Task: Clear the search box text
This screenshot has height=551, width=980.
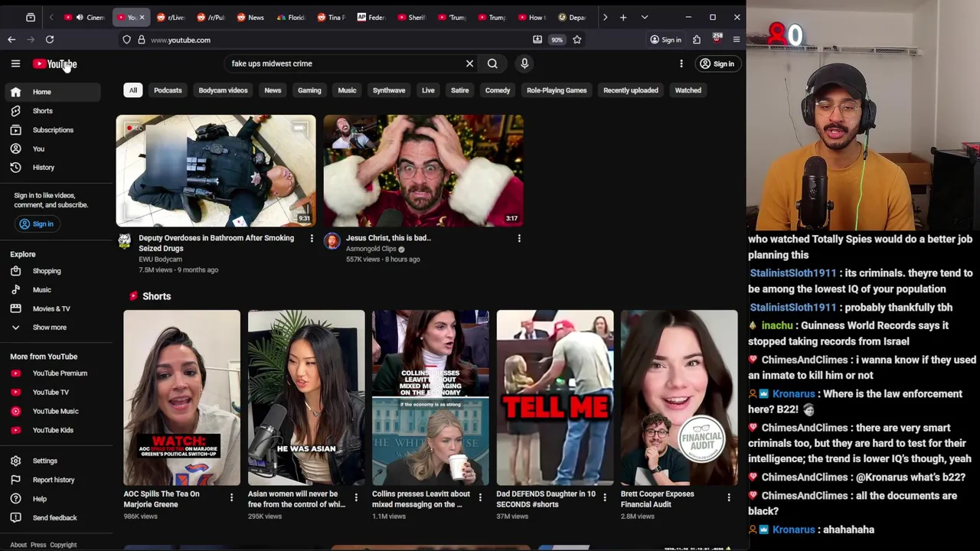Action: tap(469, 64)
